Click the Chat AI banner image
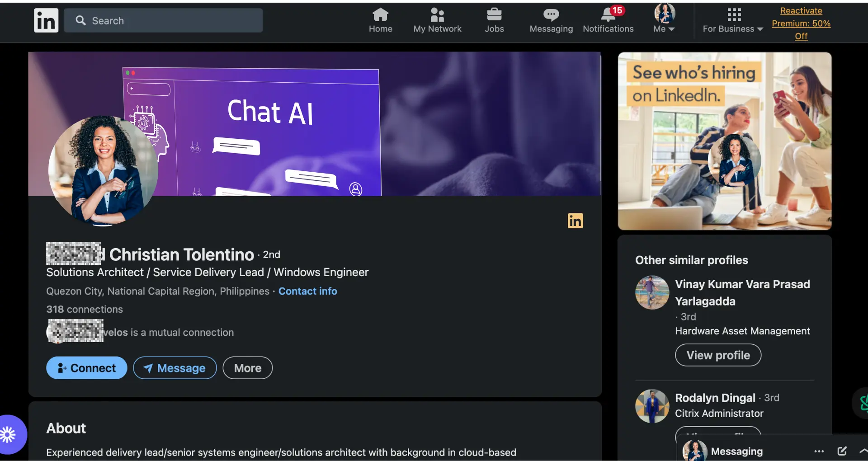The image size is (868, 461). [315, 124]
